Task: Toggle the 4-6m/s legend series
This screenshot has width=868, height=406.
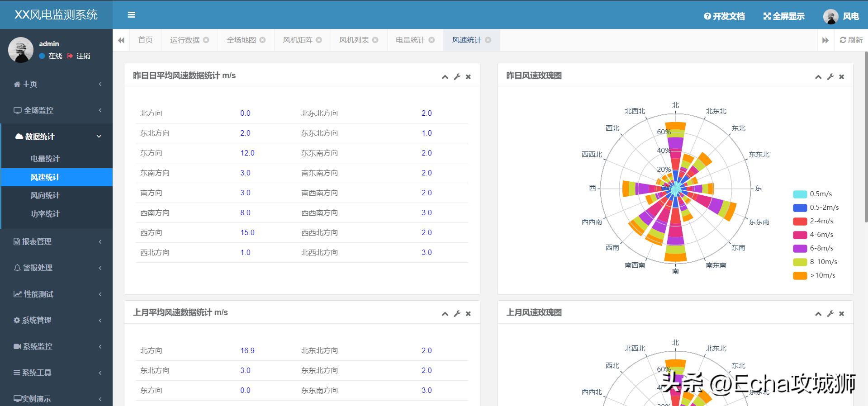Action: point(813,235)
